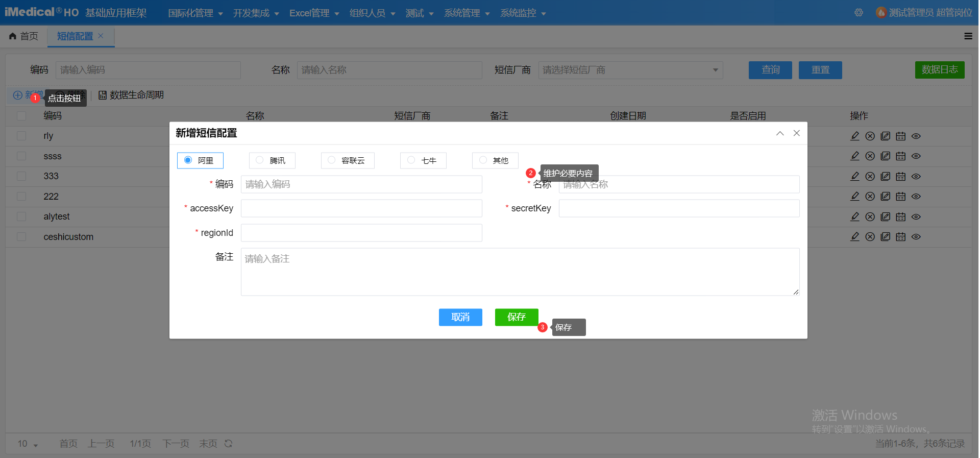Click the blue 取消 button
980x458 pixels.
pyautogui.click(x=460, y=317)
